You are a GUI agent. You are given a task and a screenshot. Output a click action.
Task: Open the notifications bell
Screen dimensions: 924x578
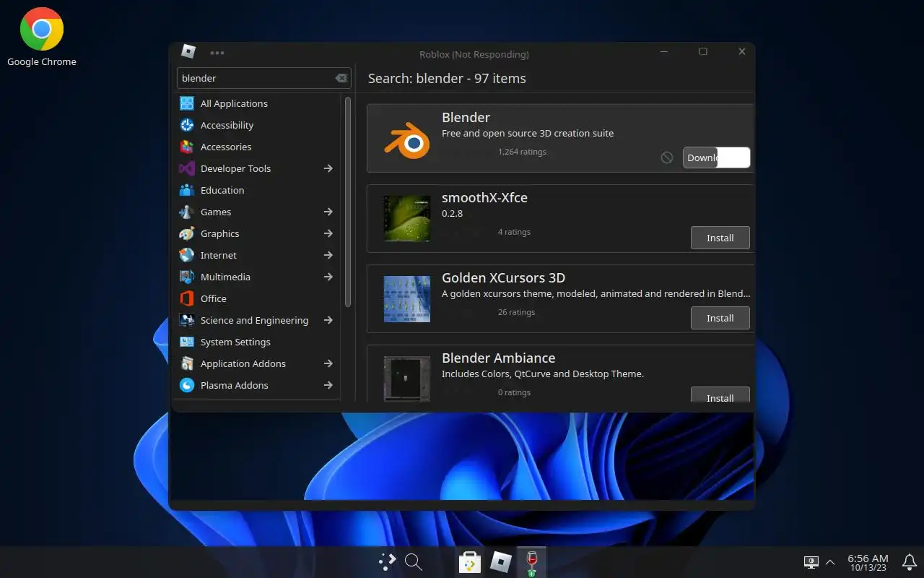click(910, 561)
